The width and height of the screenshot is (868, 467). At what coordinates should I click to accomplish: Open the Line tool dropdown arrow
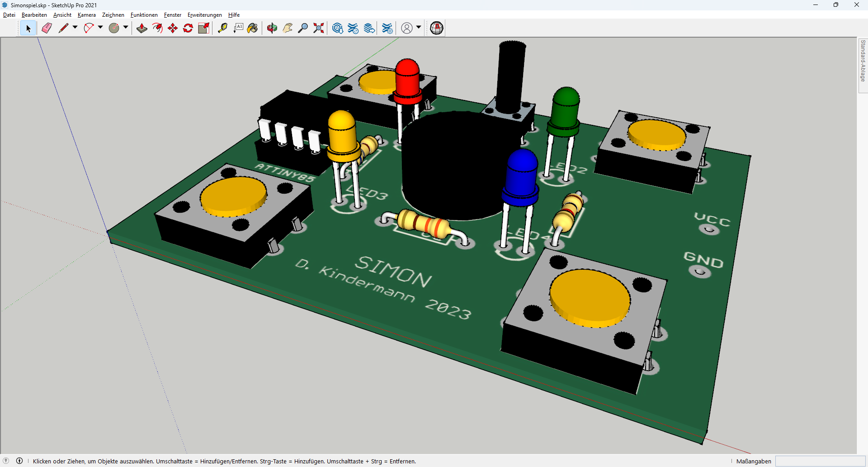pyautogui.click(x=75, y=28)
